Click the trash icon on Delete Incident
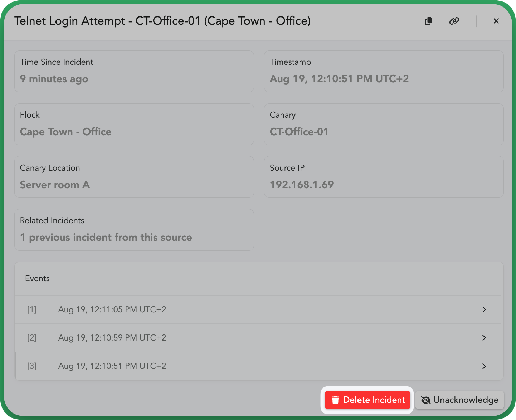Viewport: 516px width, 420px height. click(x=335, y=400)
